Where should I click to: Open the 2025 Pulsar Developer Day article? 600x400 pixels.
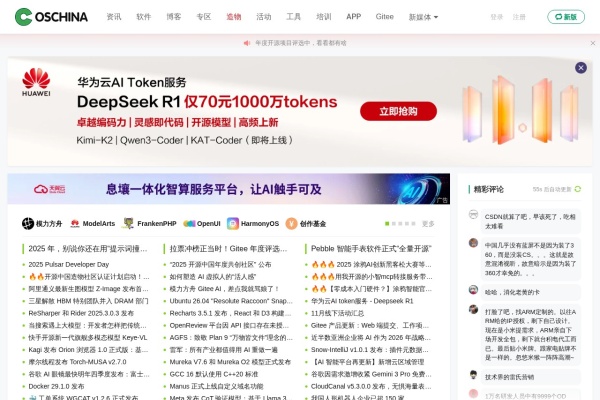77,264
